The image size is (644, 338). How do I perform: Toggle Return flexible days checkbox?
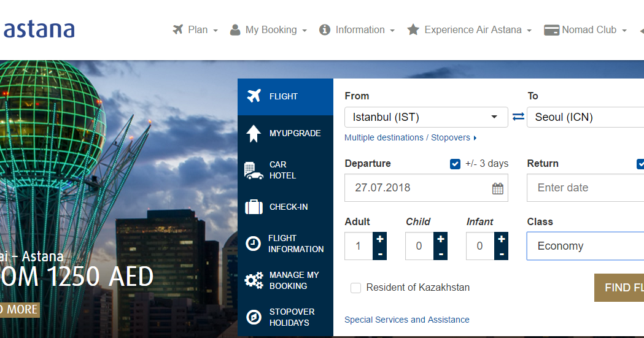point(641,164)
